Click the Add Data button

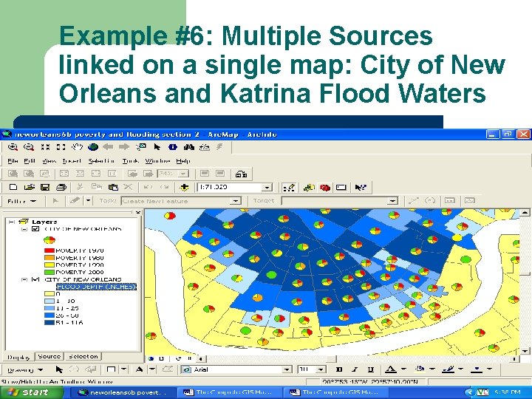click(x=184, y=187)
